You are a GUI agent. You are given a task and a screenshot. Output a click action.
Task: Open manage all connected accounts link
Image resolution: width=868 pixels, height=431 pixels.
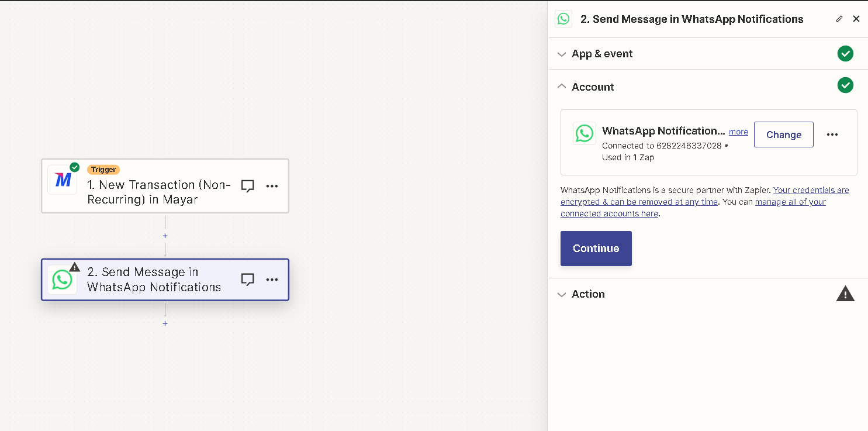pyautogui.click(x=693, y=208)
